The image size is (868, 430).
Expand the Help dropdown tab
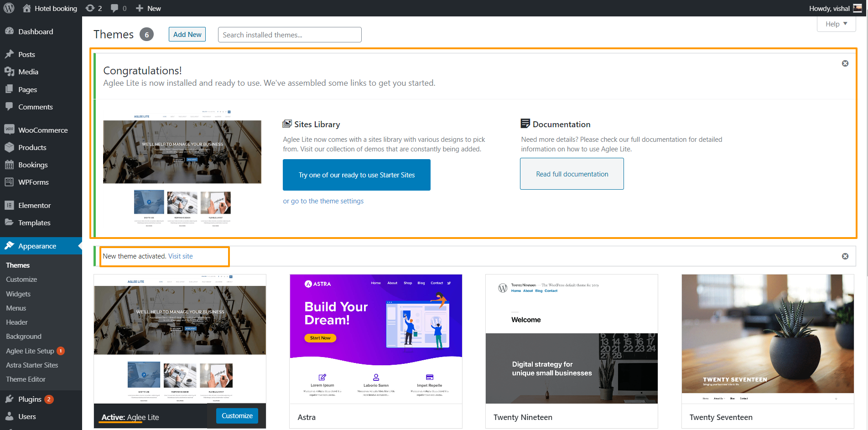click(x=836, y=24)
